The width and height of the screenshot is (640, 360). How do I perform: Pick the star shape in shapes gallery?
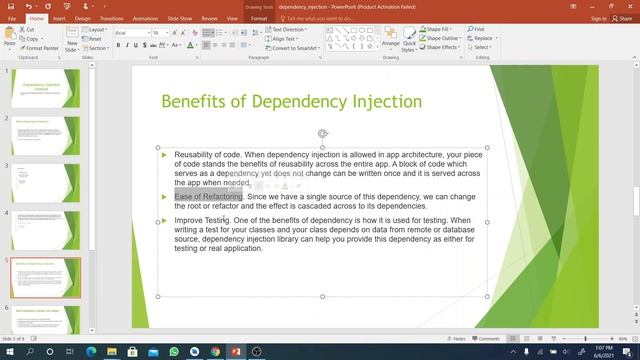370,47
